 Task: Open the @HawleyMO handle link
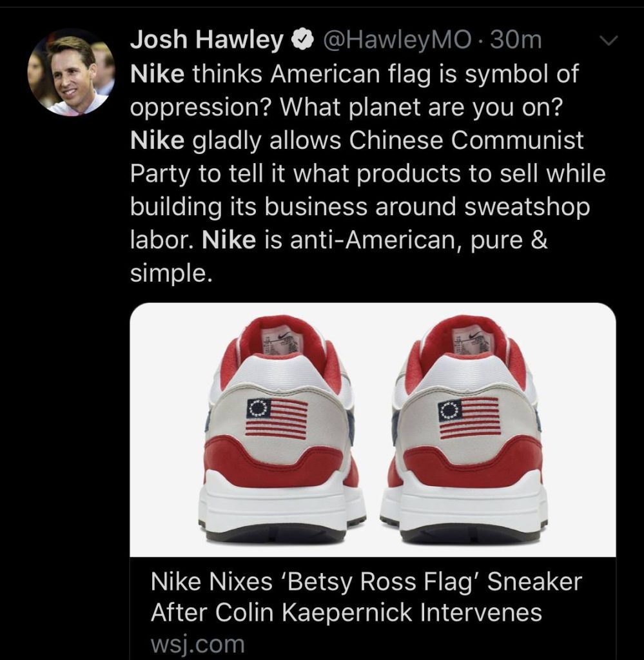397,40
